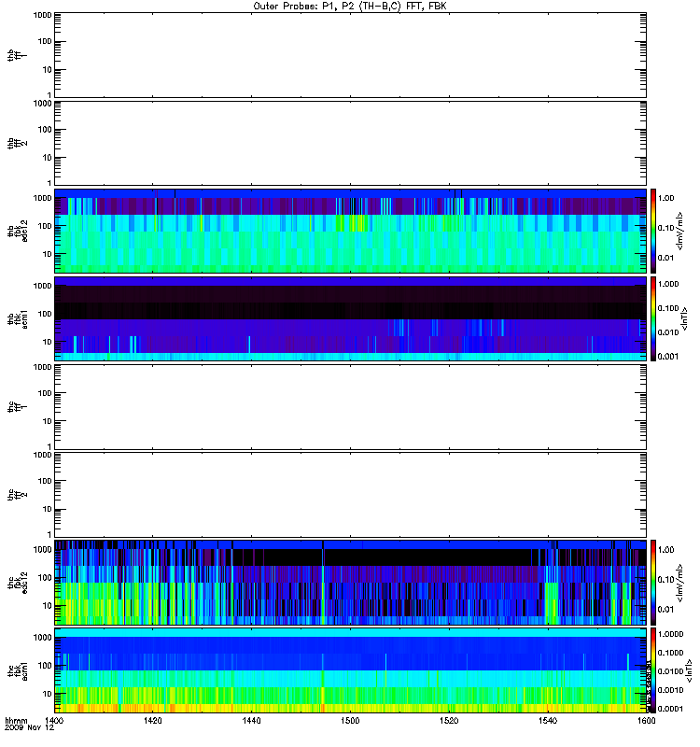
Task: Select the 1500 time axis label
Action: [350, 720]
